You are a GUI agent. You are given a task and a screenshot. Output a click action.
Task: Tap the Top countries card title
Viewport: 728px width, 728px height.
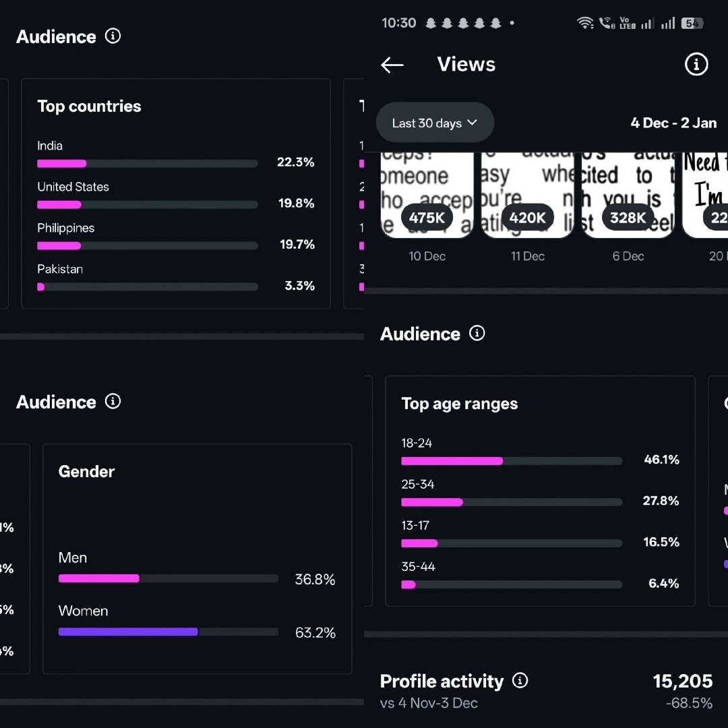[89, 106]
